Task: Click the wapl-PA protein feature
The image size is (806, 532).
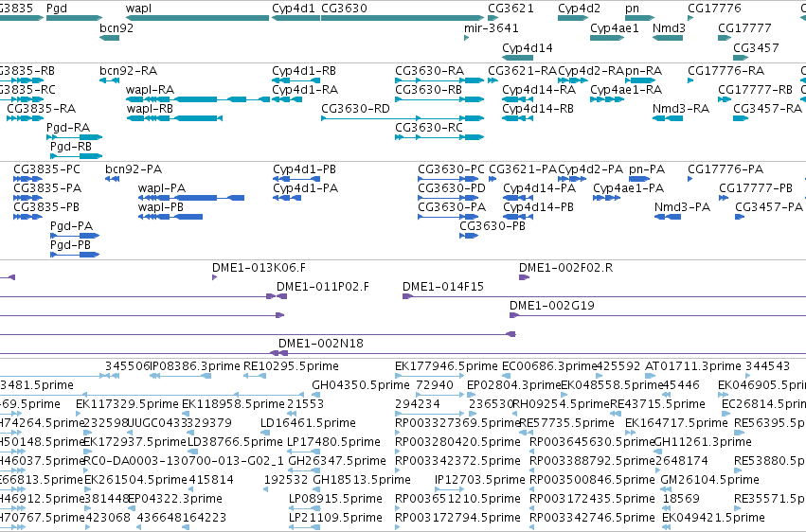Action: point(191,198)
